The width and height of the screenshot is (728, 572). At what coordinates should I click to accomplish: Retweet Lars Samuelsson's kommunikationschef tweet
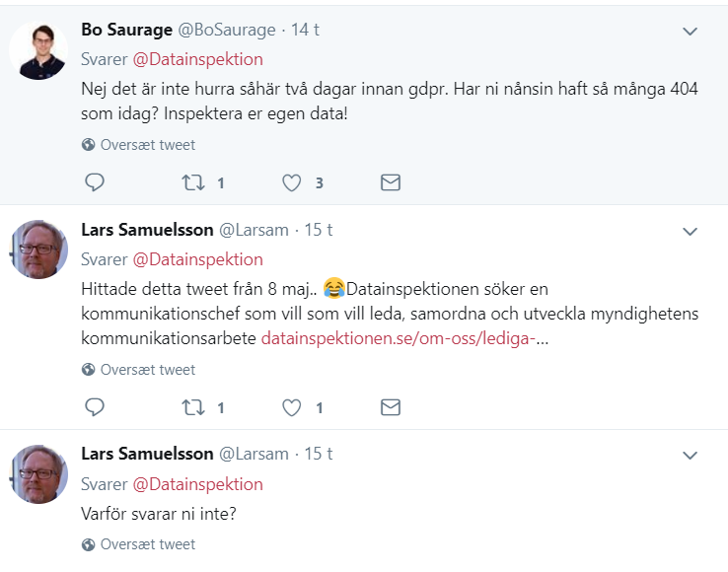click(192, 407)
